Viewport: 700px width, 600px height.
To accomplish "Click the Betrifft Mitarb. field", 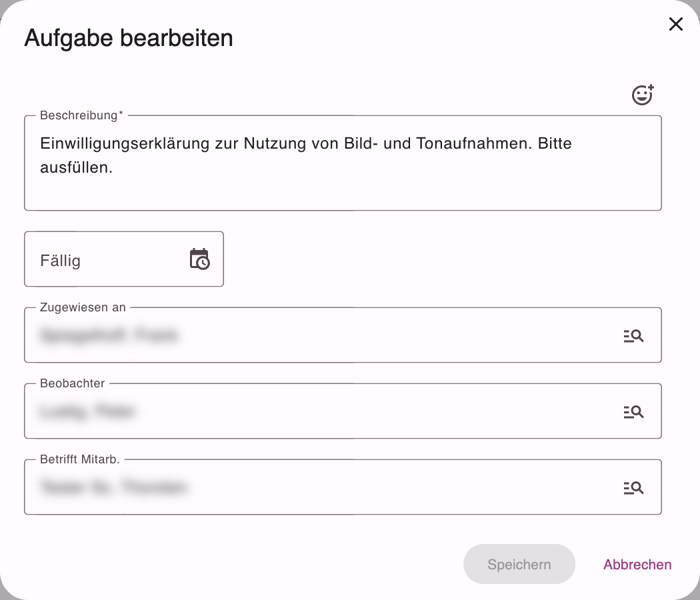I will (x=343, y=487).
